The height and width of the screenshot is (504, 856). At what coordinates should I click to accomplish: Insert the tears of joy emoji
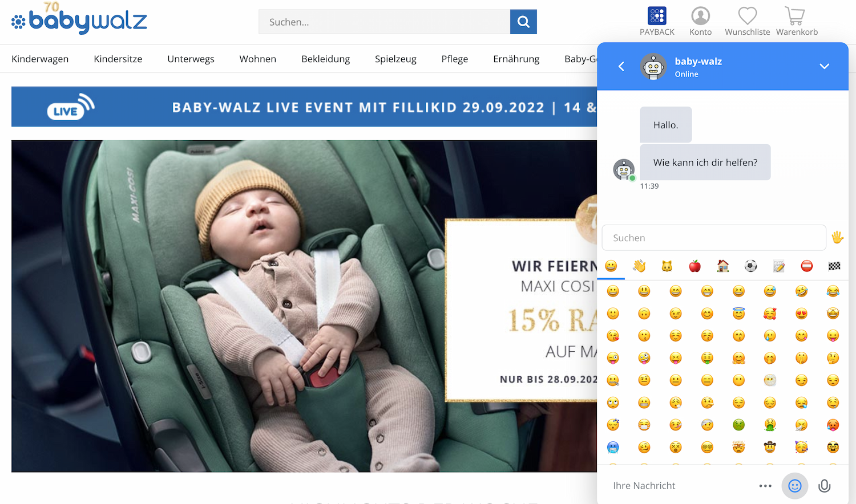pyautogui.click(x=833, y=291)
